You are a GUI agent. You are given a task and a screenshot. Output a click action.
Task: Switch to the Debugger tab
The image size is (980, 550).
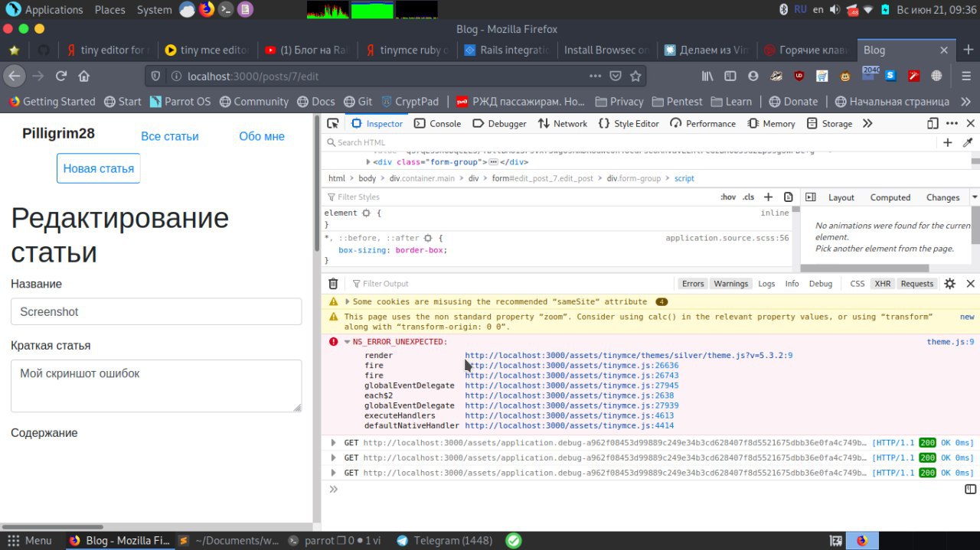pos(499,123)
